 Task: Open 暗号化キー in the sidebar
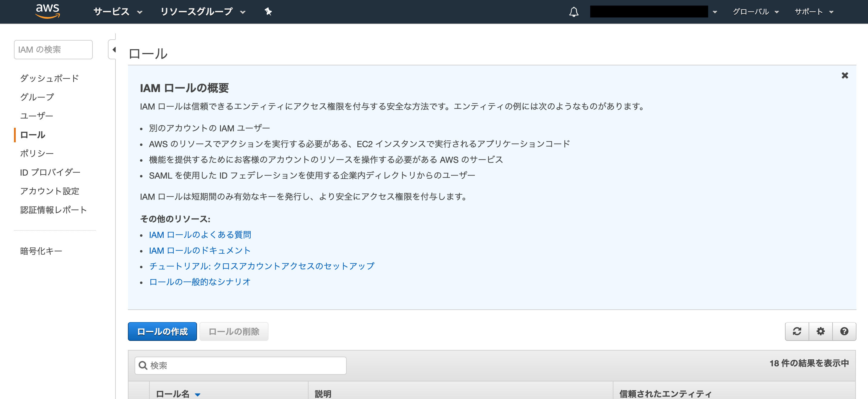click(41, 251)
